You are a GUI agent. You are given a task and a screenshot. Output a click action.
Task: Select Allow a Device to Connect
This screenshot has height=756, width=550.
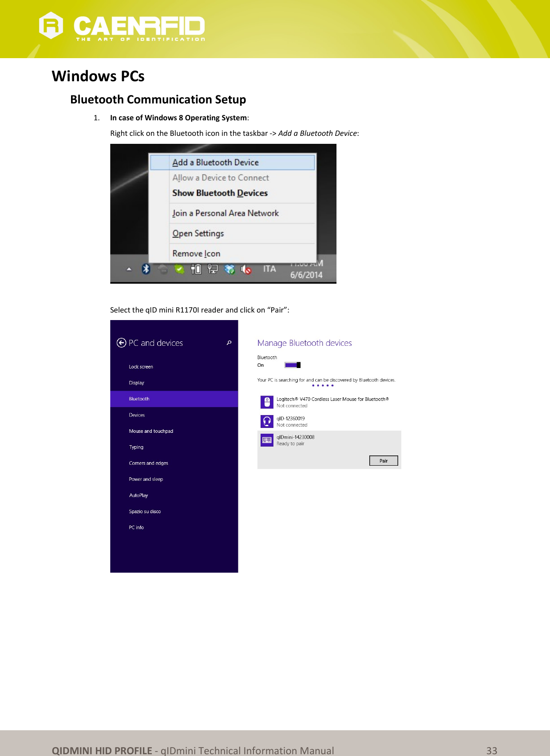232,178
